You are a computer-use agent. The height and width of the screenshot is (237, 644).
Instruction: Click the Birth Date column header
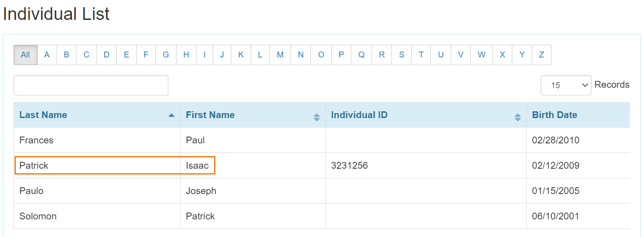[554, 115]
